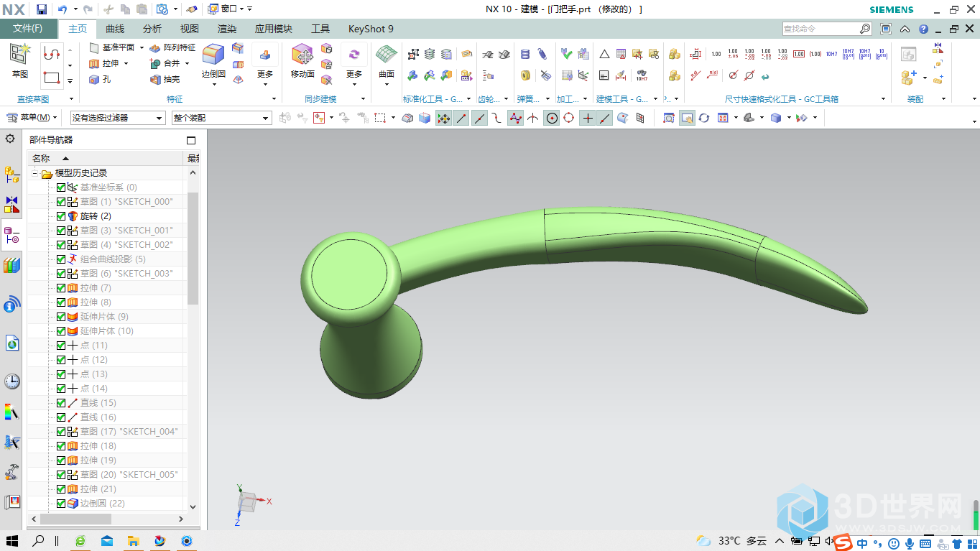Uncheck the 旋转 (2) feature checkbox
The height and width of the screenshot is (551, 980).
click(x=61, y=216)
